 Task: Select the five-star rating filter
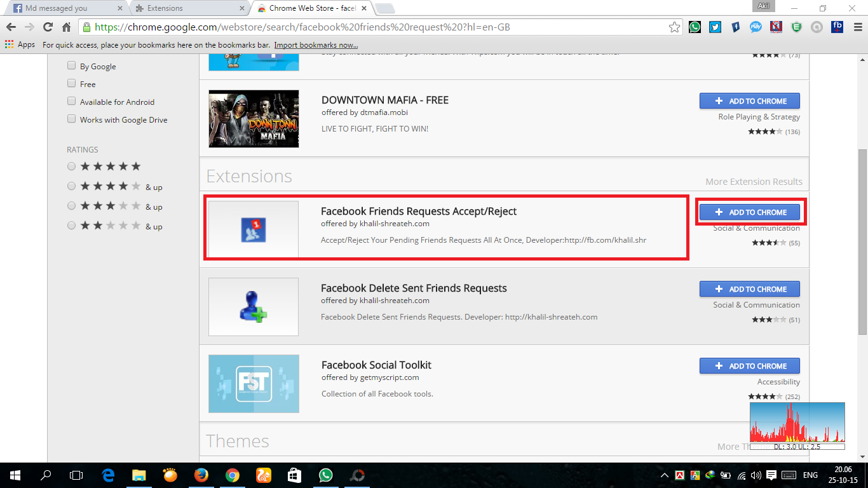point(72,166)
